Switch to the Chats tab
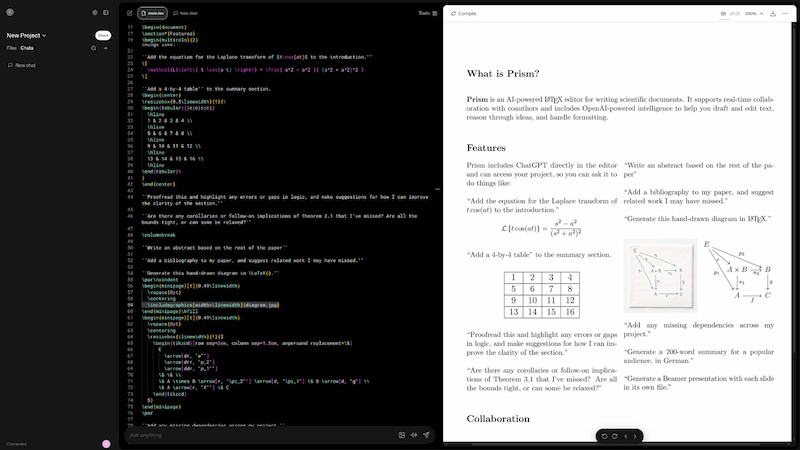Viewport: 800px width, 450px height. tap(27, 48)
